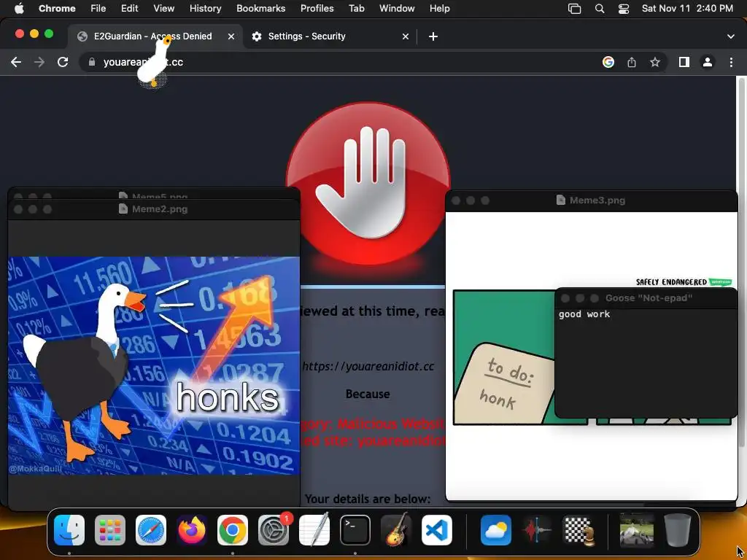The width and height of the screenshot is (747, 560).
Task: Click the Meme3.png window title
Action: click(x=597, y=200)
